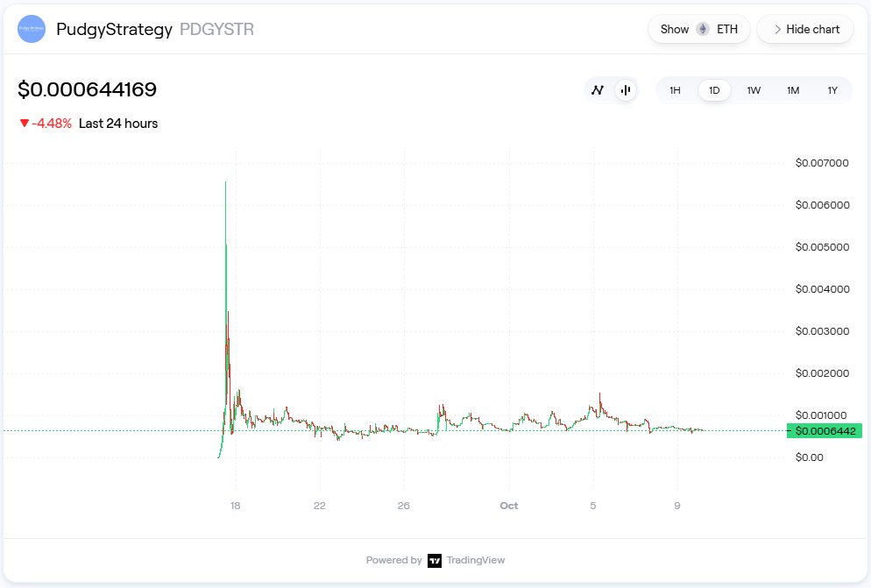The image size is (871, 588).
Task: Click the $0.001000 axis label
Action: tap(822, 415)
